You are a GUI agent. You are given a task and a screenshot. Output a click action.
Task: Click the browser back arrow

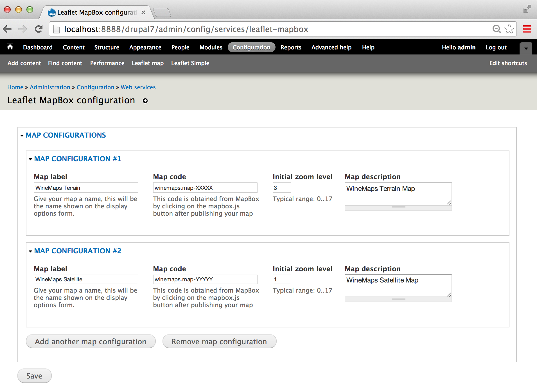7,29
